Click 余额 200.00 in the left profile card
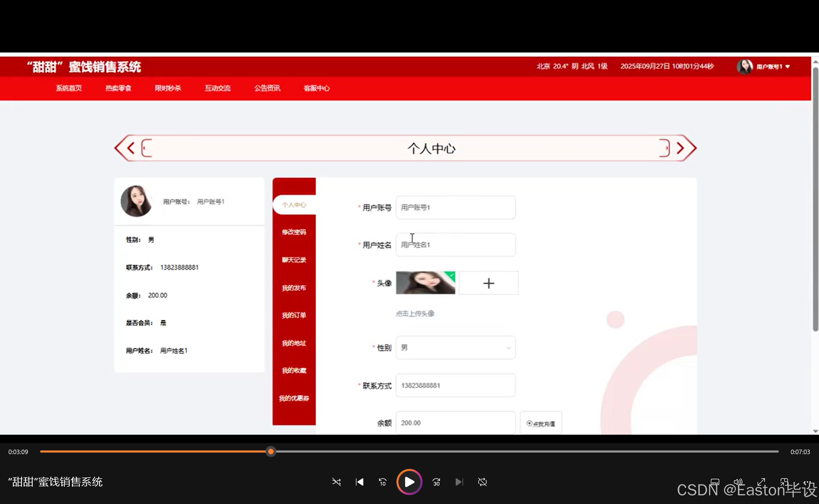This screenshot has width=819, height=504. tap(158, 295)
